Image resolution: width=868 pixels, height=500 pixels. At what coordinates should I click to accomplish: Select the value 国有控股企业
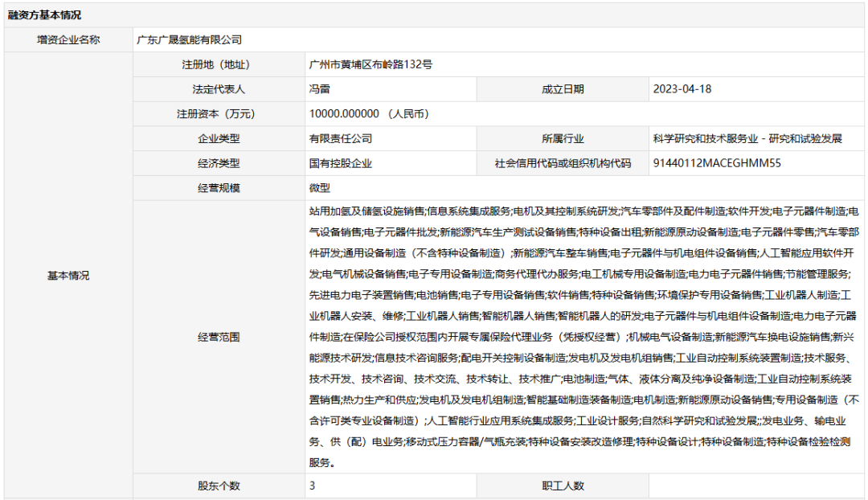tap(341, 163)
